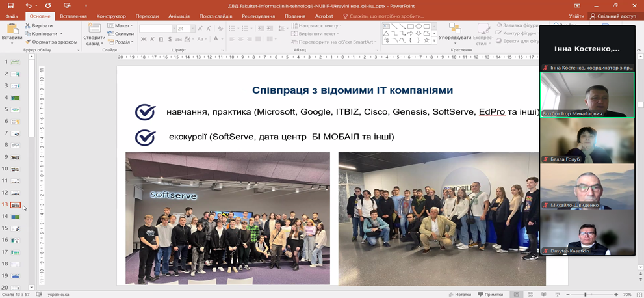Click the zoom slider handle
The height and width of the screenshot is (298, 644).
click(585, 294)
